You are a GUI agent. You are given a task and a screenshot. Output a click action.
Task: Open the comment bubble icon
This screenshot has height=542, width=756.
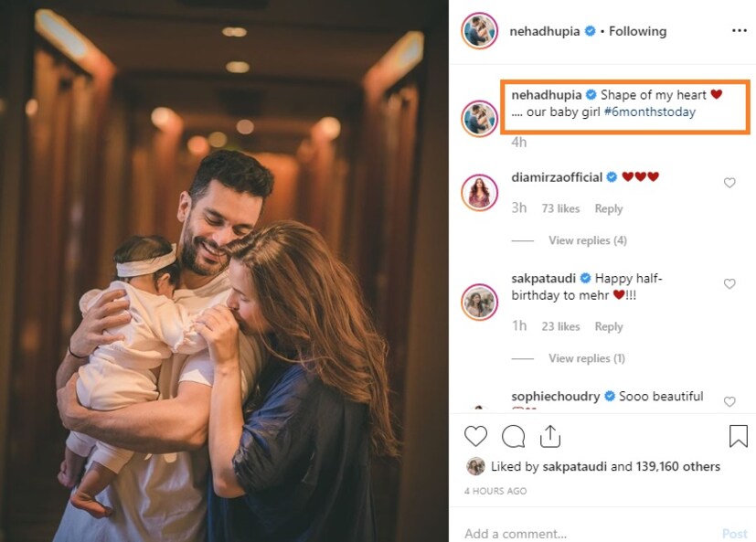point(513,436)
